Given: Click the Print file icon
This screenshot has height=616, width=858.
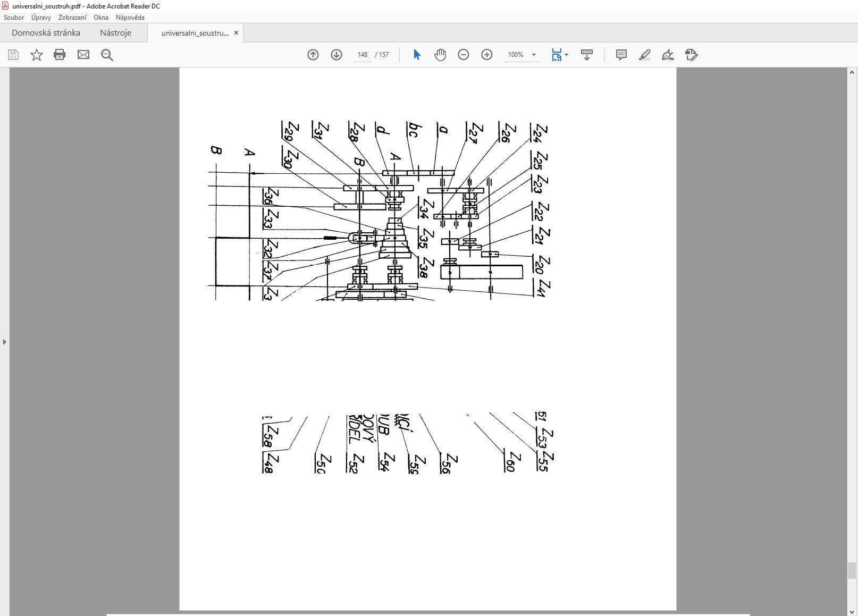Looking at the screenshot, I should (x=60, y=55).
